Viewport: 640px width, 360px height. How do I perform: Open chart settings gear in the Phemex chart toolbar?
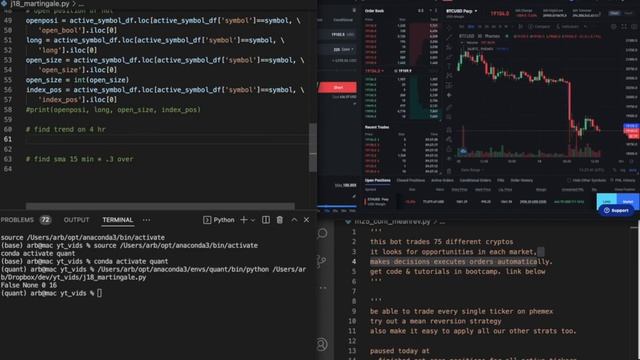pyautogui.click(x=613, y=27)
